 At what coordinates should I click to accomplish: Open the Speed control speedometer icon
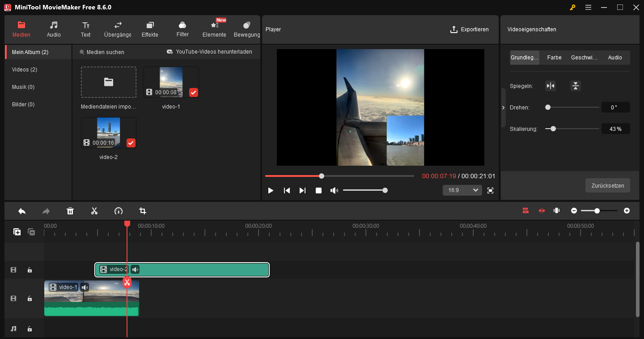119,210
